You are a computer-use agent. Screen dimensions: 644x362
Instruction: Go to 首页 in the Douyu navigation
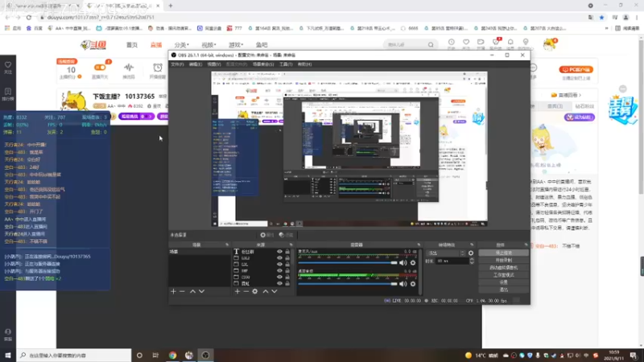tap(132, 45)
